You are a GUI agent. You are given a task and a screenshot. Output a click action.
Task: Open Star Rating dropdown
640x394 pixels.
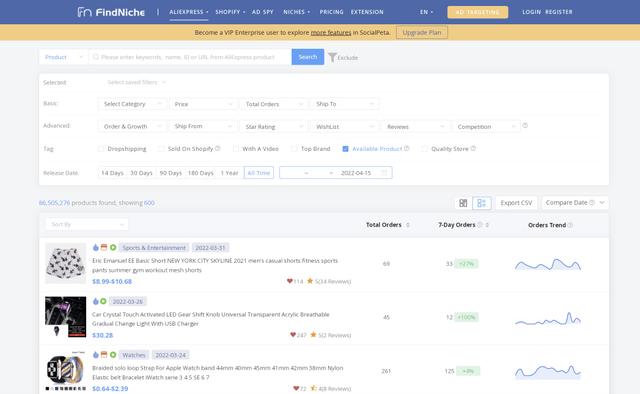[x=274, y=127]
